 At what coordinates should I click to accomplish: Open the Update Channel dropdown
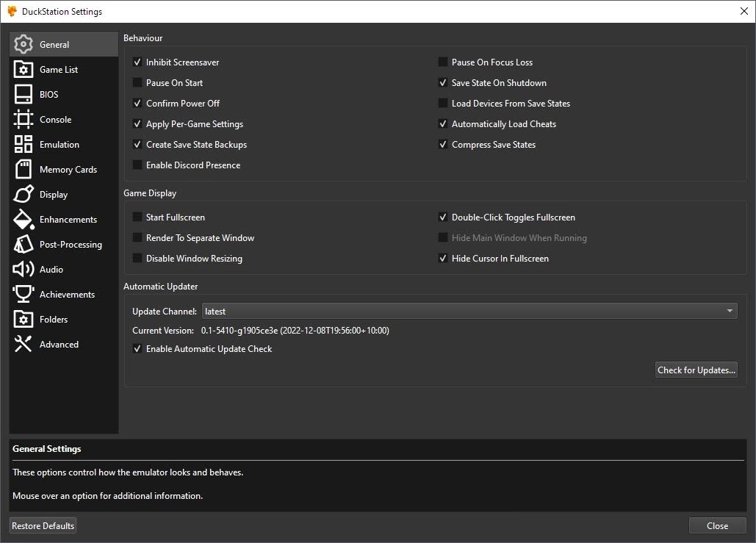(x=469, y=312)
